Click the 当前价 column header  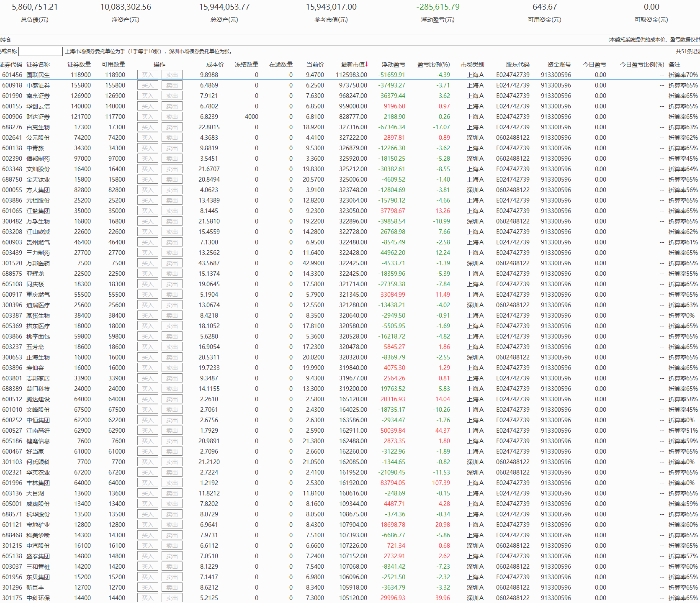(315, 64)
